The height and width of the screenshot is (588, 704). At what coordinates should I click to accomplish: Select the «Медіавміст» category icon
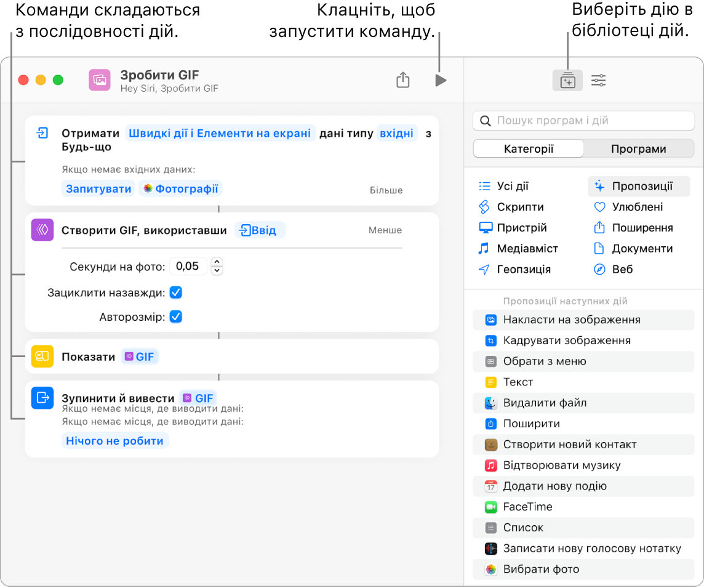(485, 248)
